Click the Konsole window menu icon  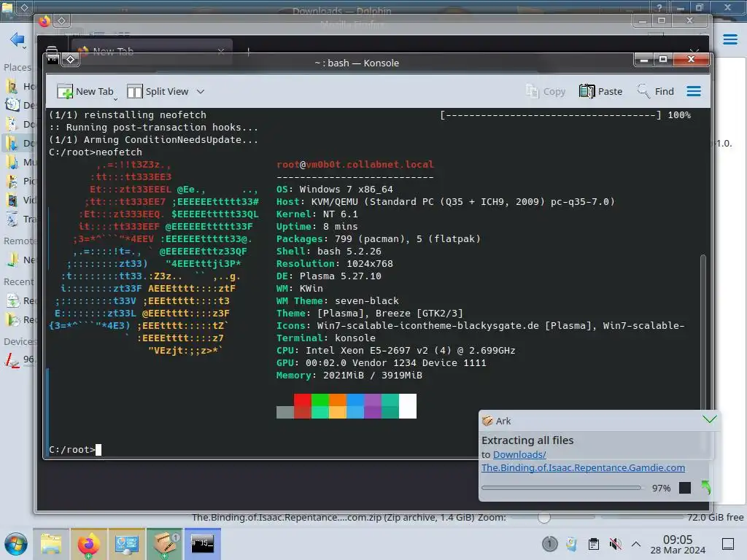(53, 60)
